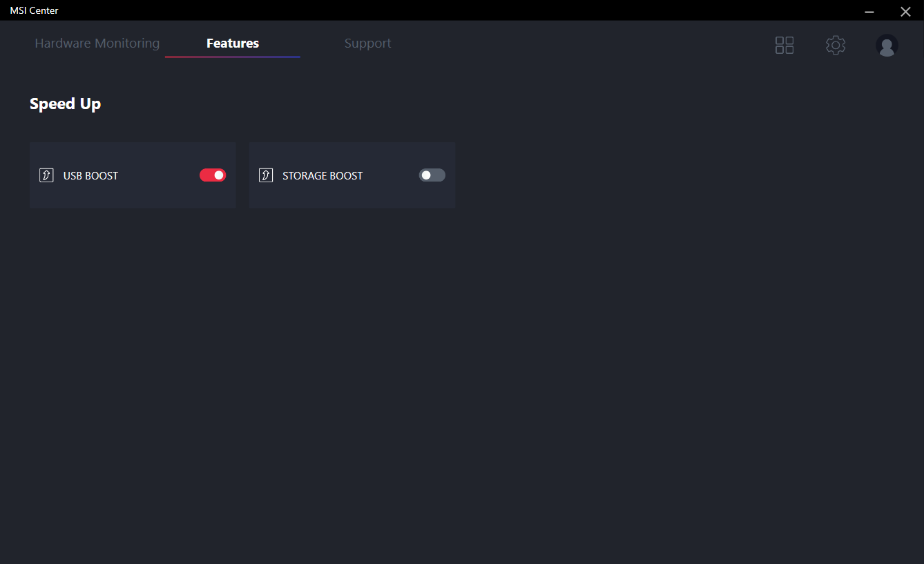The image size is (924, 564).
Task: Click the USB BOOST label
Action: (90, 176)
